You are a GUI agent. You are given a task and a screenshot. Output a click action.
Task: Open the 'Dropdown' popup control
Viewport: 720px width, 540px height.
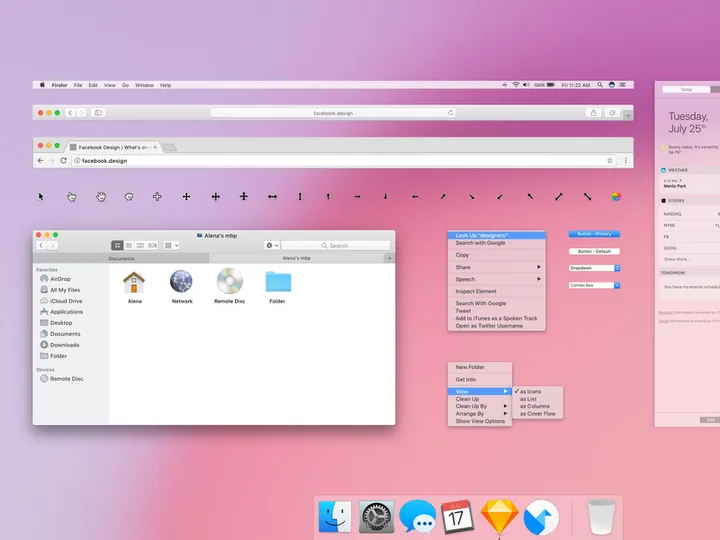594,268
